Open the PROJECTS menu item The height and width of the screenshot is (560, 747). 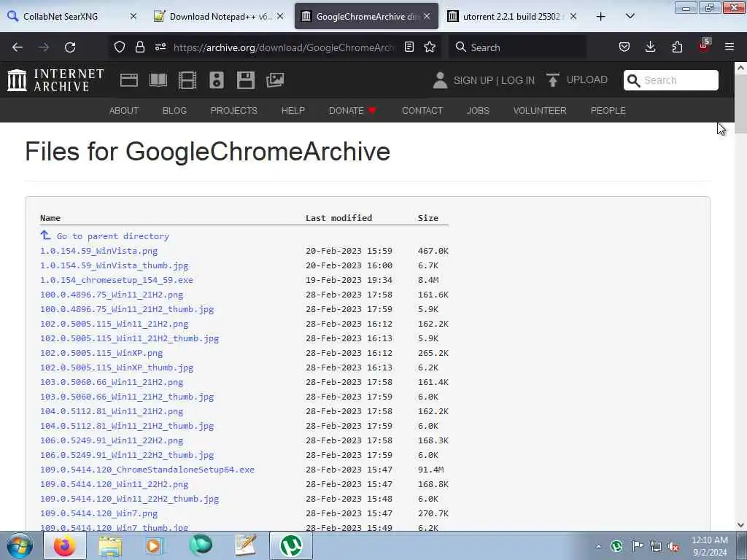[x=234, y=111]
